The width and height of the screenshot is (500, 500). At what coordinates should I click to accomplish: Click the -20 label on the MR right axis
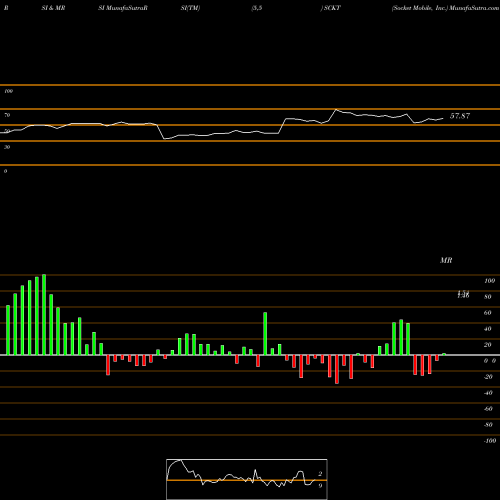pyautogui.click(x=488, y=377)
